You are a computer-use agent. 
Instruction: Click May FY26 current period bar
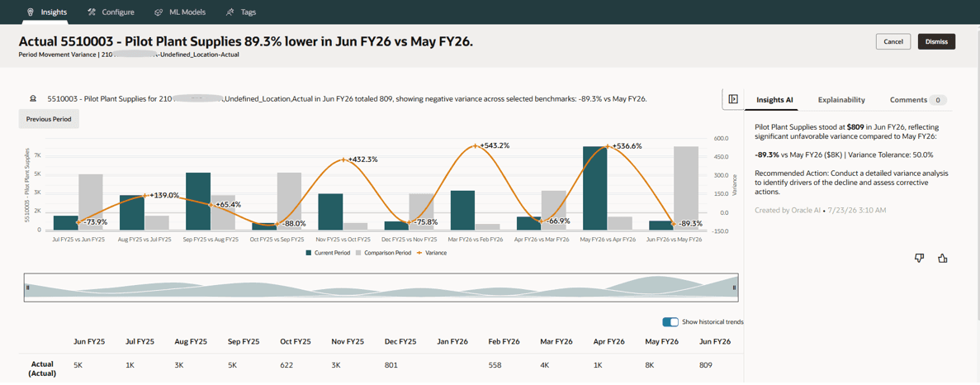(594, 188)
